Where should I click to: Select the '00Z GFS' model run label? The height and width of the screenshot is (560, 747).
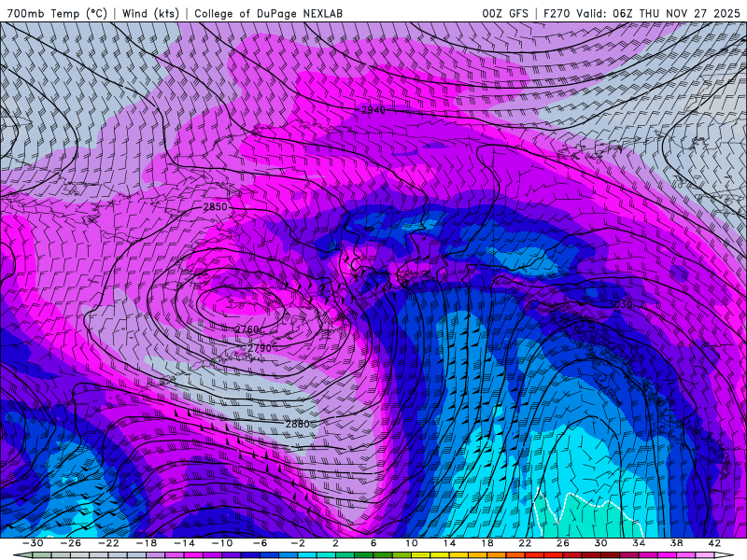coord(505,13)
